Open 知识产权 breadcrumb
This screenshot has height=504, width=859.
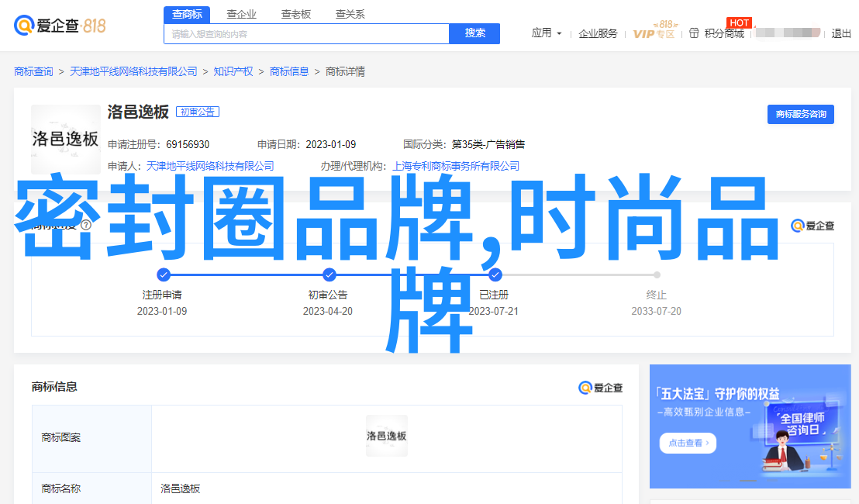(233, 72)
